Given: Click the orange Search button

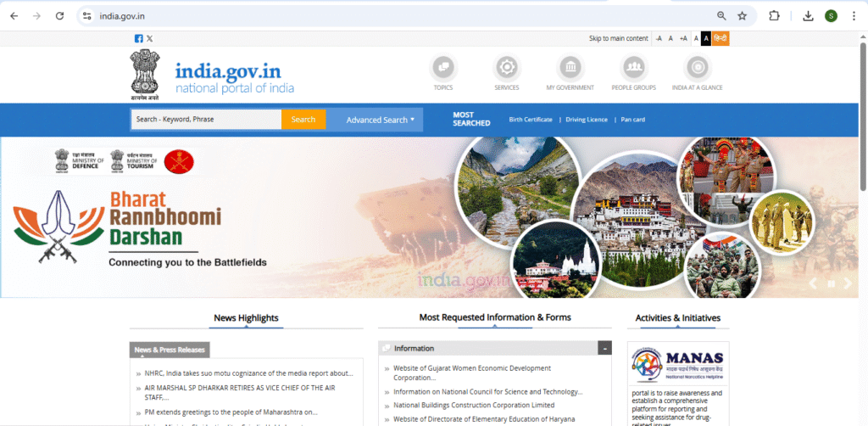Looking at the screenshot, I should [x=303, y=119].
